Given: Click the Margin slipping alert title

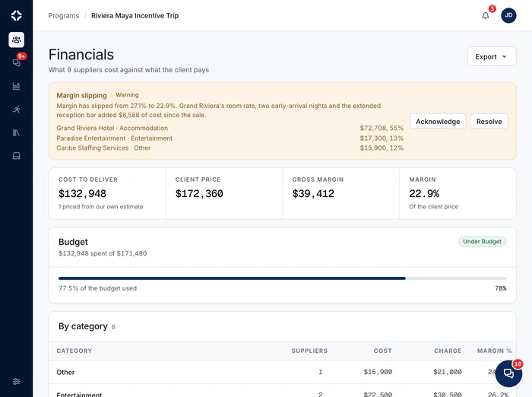Looking at the screenshot, I should pos(81,95).
